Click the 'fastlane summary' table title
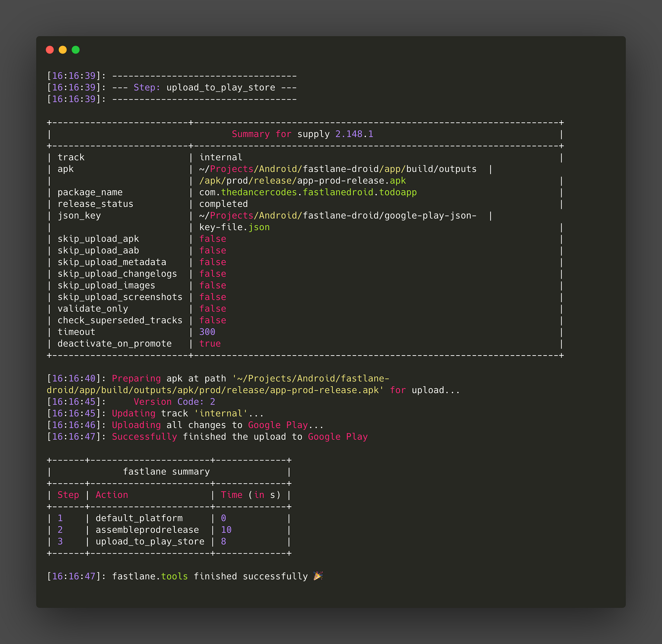The width and height of the screenshot is (662, 644). tap(166, 472)
